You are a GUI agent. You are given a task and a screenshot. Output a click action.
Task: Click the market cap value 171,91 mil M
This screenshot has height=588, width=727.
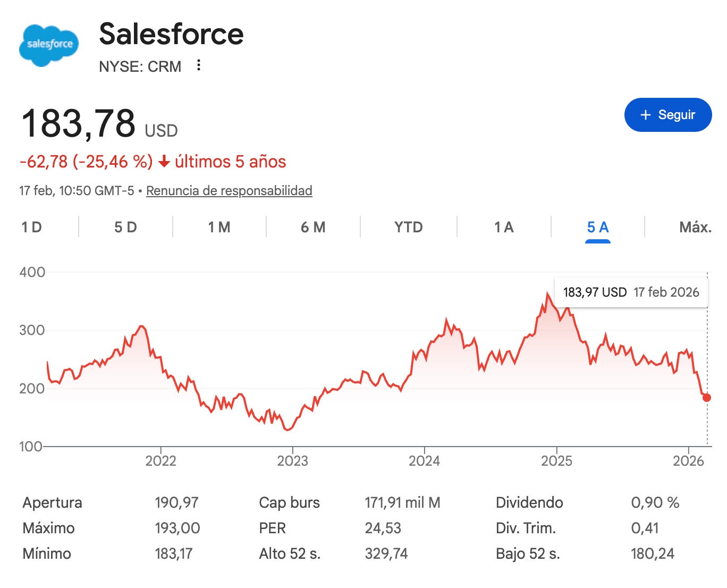[402, 502]
